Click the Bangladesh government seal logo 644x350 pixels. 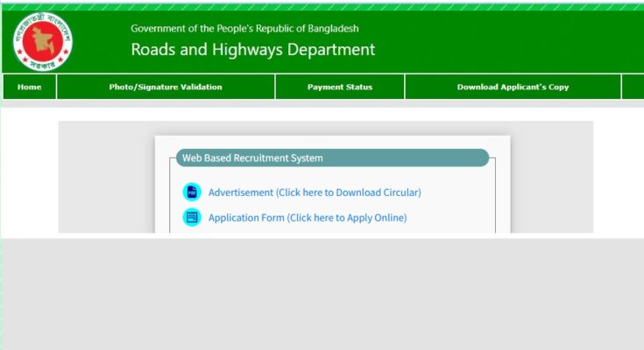(43, 41)
